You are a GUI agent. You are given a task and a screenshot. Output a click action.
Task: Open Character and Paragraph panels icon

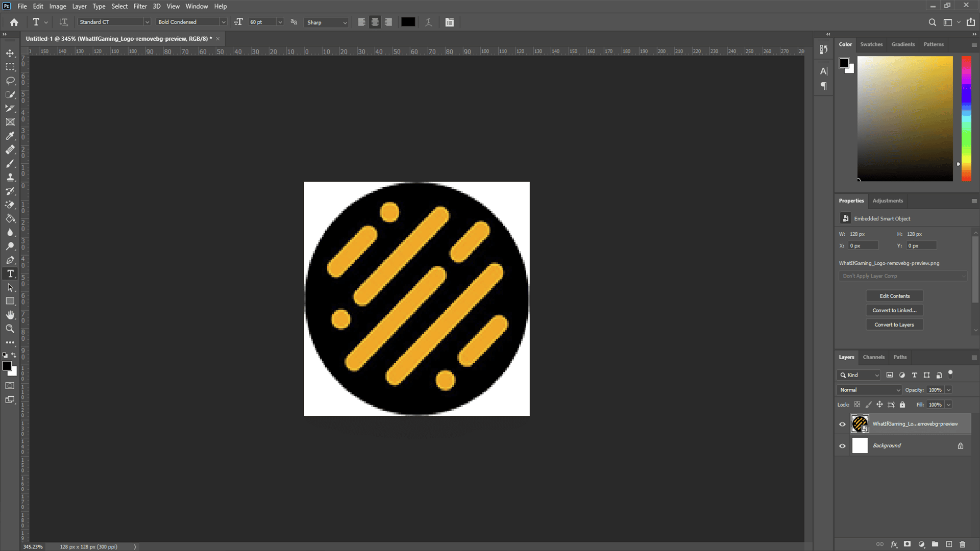coord(449,22)
